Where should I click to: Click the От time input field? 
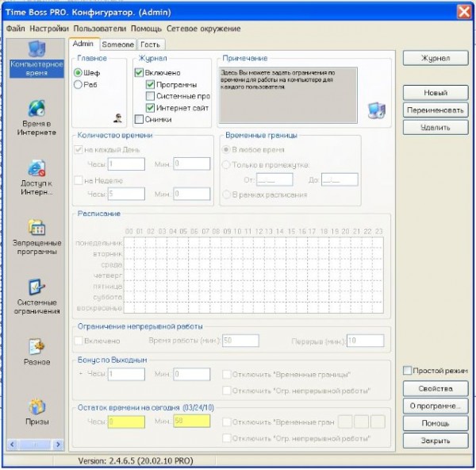click(274, 179)
